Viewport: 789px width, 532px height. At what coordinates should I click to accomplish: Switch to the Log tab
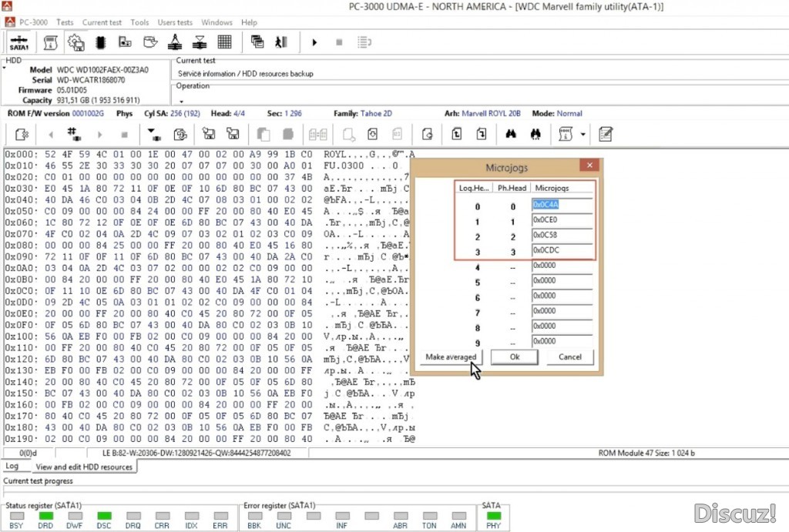tap(12, 466)
